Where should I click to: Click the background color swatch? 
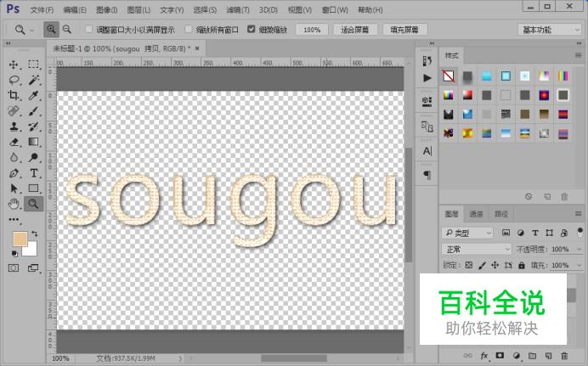[x=31, y=250]
